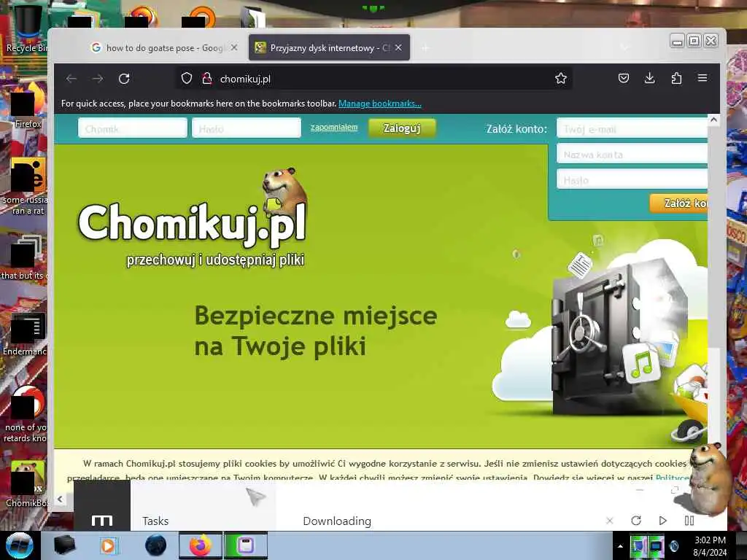Screen dimensions: 747x560
Task: Close the 'Przyjazny dysk internetowy' tab
Action: click(398, 47)
